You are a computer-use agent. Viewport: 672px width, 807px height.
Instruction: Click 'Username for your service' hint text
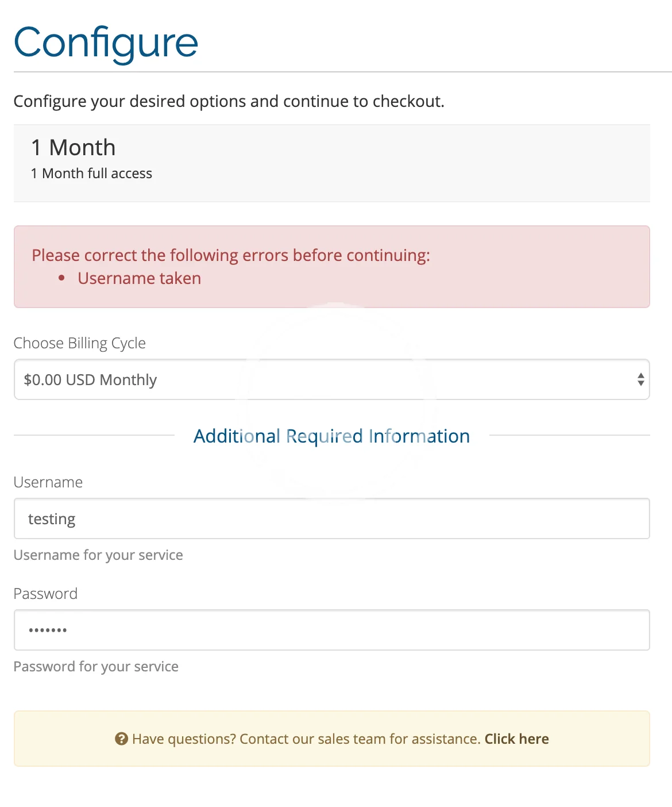pyautogui.click(x=98, y=555)
